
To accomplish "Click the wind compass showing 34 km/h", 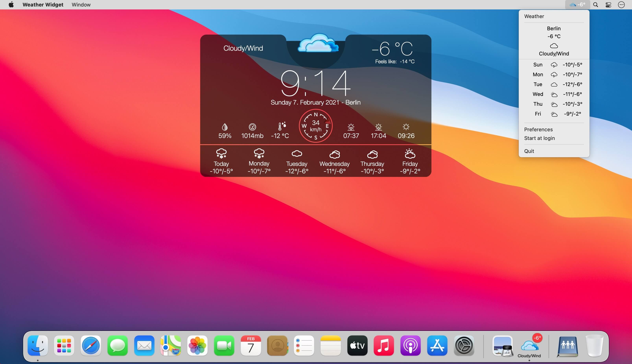I will 316,126.
